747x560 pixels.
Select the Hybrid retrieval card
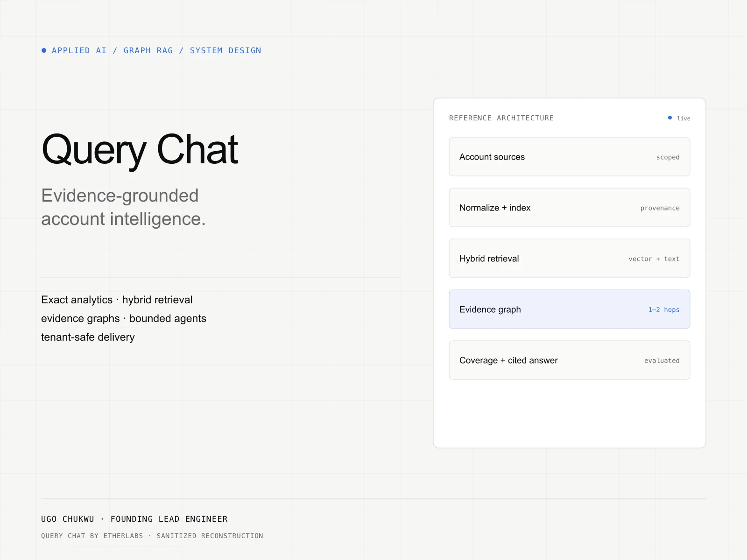click(570, 259)
